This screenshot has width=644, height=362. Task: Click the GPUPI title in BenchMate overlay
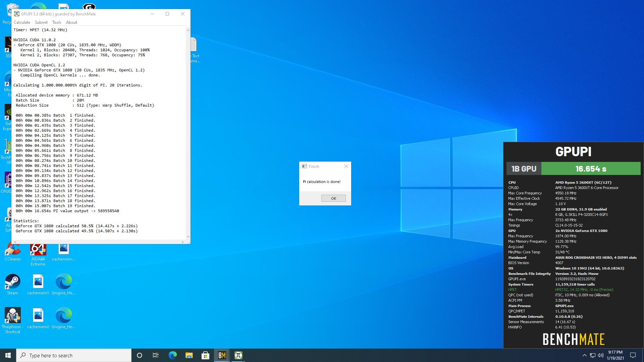click(x=573, y=152)
